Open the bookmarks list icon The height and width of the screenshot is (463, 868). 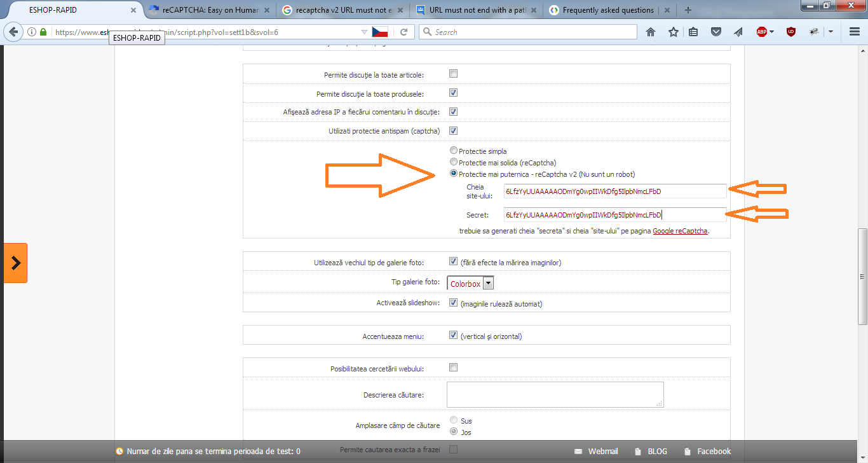pyautogui.click(x=693, y=32)
